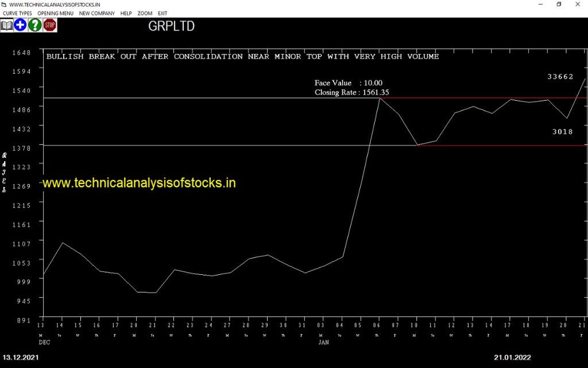Click the app icon in title bar
The height and width of the screenshot is (368, 588).
4,4
